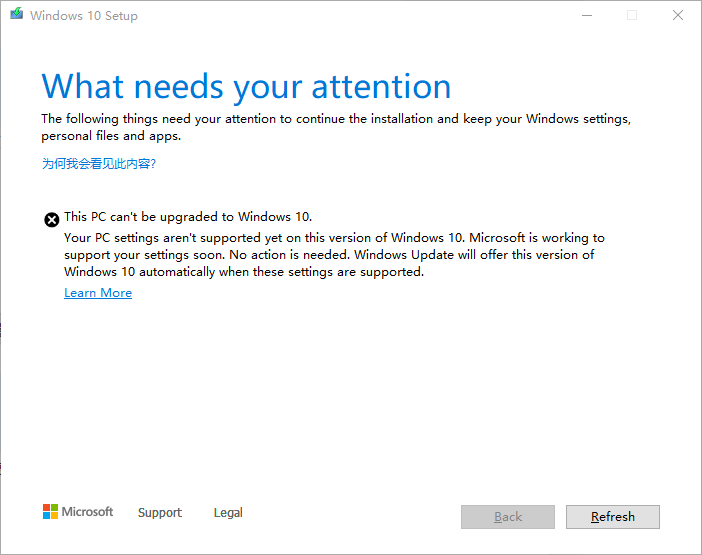Screen dimensions: 702x555
Task: Click the "Your PC settings aren't supported yet" paragraph
Action: tap(334, 255)
